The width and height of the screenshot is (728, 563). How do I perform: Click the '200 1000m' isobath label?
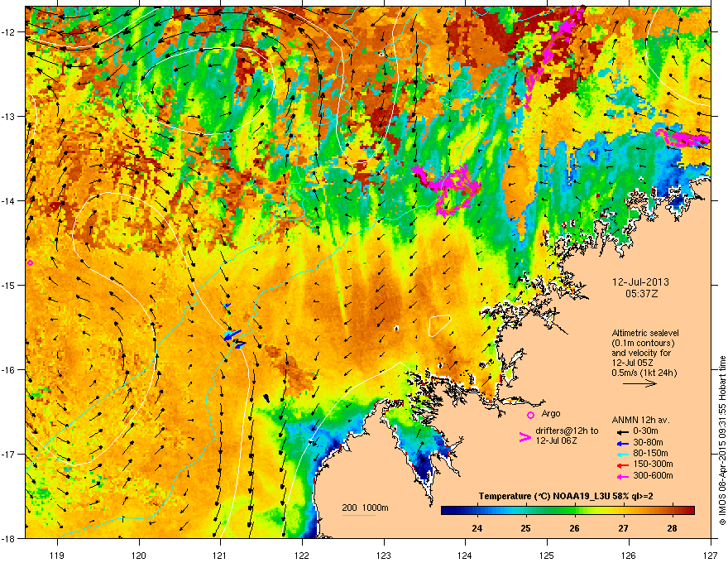(365, 508)
